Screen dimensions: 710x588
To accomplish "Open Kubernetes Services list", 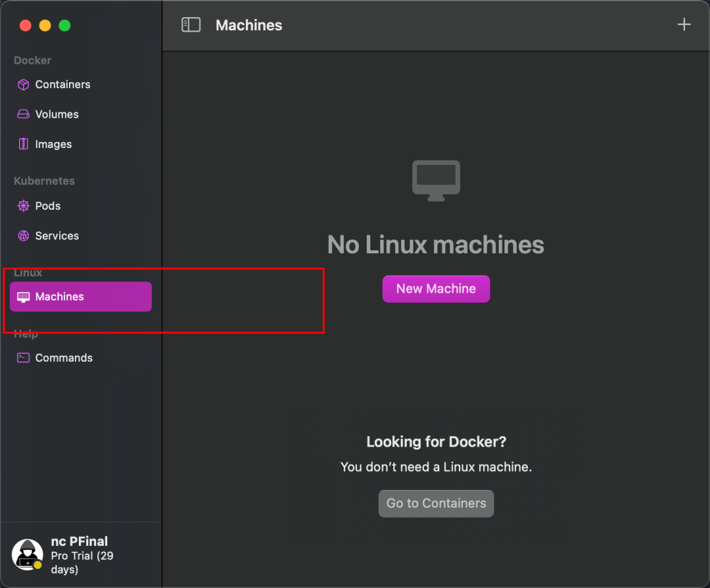I will tap(81, 235).
